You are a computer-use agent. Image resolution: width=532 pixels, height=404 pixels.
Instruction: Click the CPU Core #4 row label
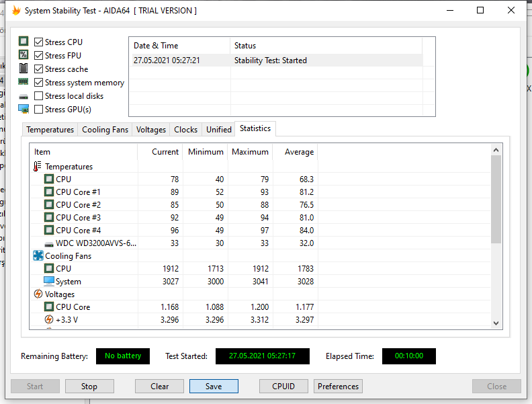point(79,231)
